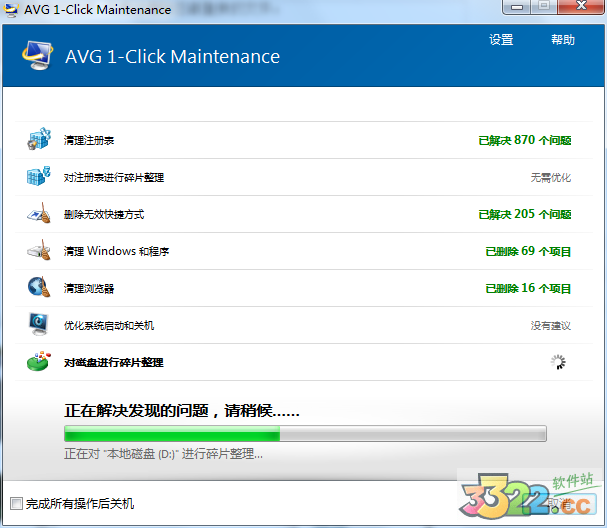Click the 已解决 205 个问题 result
607x528 pixels.
click(x=525, y=214)
